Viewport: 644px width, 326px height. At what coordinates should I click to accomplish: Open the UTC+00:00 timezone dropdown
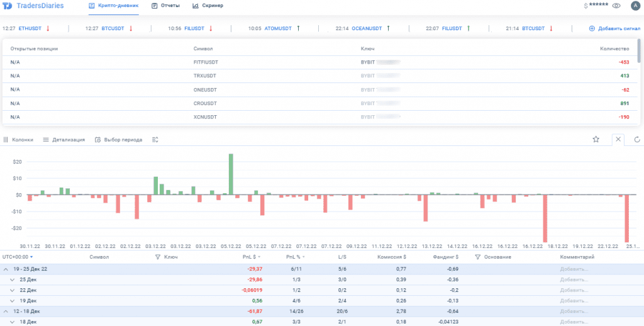[x=18, y=257]
